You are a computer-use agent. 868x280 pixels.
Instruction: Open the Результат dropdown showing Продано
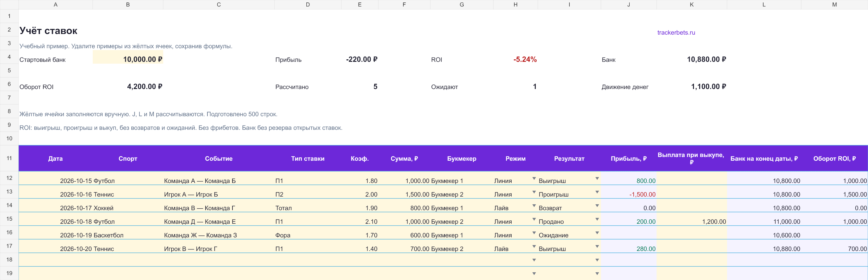click(x=597, y=219)
